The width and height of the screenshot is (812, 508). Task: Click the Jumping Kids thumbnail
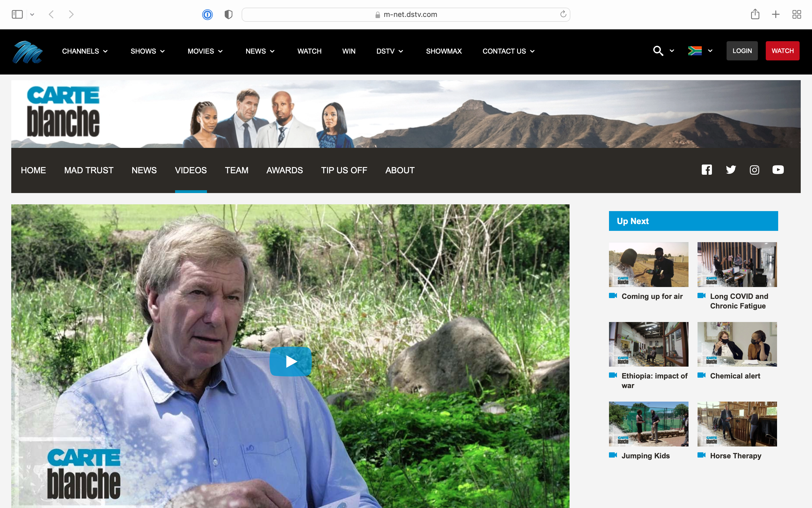[648, 424]
